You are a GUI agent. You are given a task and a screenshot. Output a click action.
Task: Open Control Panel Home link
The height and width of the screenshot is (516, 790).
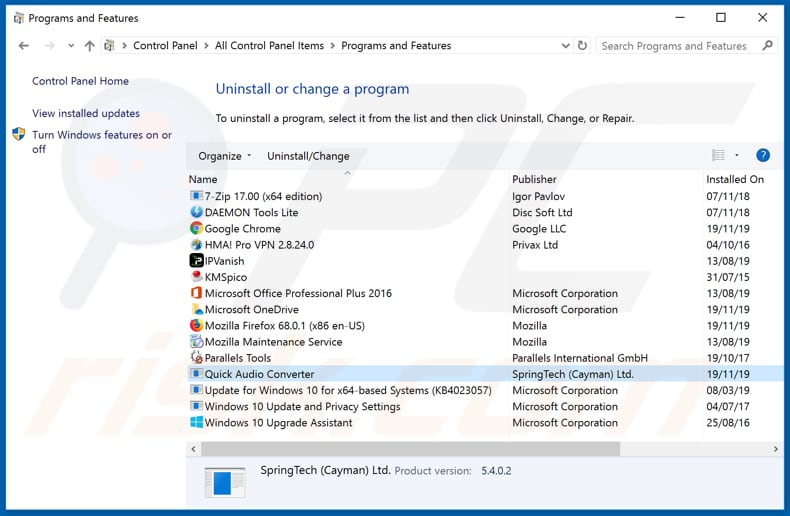pyautogui.click(x=80, y=81)
